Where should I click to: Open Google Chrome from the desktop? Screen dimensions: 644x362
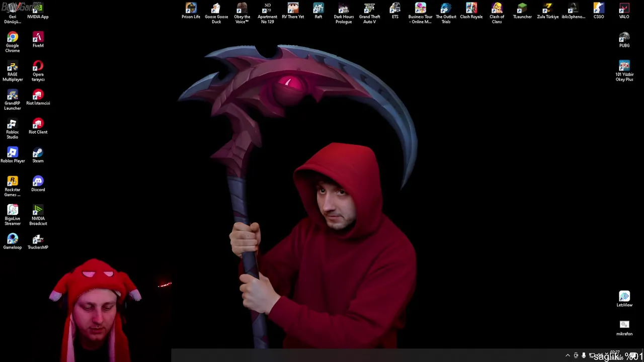click(13, 42)
